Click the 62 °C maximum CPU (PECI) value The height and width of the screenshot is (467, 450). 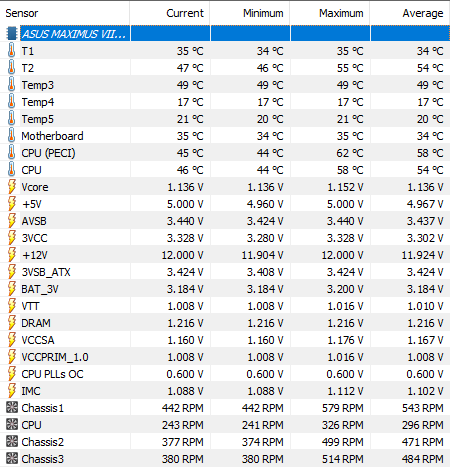350,153
